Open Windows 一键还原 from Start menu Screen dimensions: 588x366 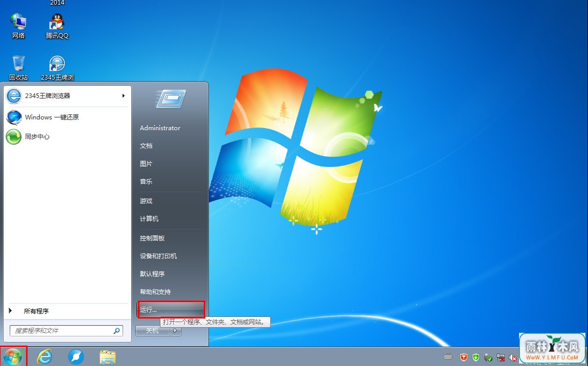(67, 117)
